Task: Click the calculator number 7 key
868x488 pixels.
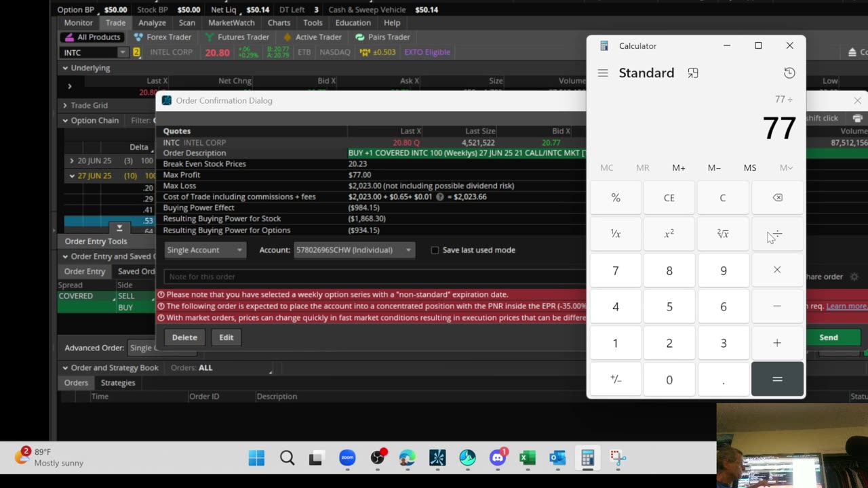Action: pos(616,270)
